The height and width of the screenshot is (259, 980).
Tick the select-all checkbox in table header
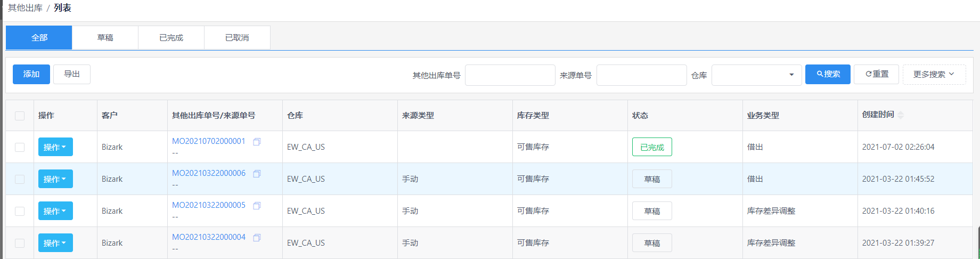pos(20,116)
